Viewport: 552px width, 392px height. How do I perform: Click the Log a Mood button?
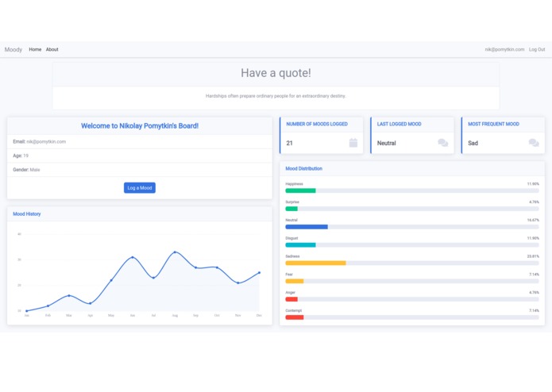pyautogui.click(x=140, y=188)
